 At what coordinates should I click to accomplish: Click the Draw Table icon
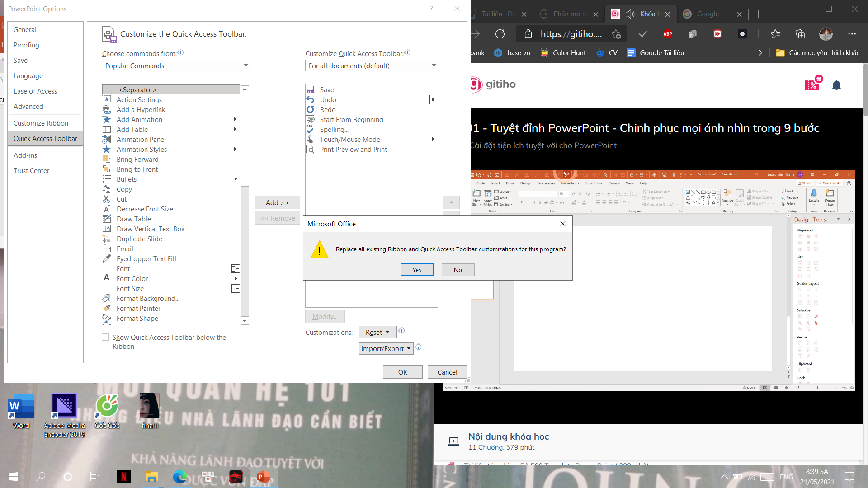107,219
